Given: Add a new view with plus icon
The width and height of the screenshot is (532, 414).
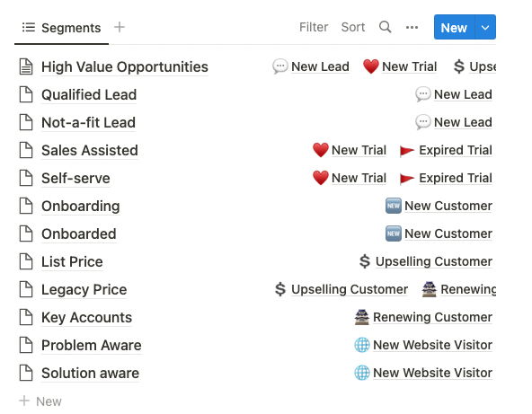Looking at the screenshot, I should (x=120, y=27).
